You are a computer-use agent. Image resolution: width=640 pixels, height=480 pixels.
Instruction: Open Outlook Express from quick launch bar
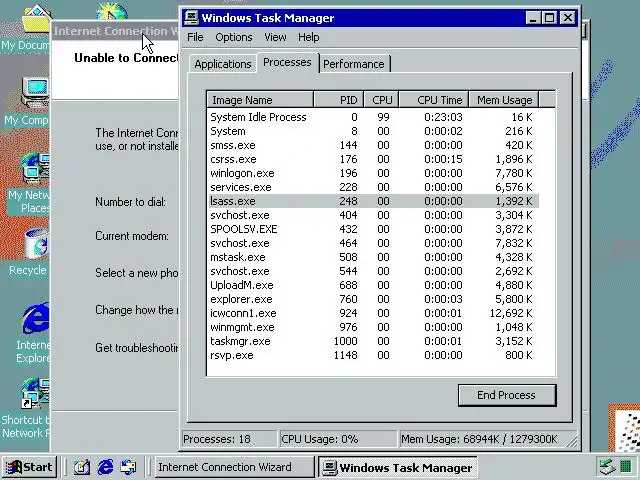[x=129, y=467]
